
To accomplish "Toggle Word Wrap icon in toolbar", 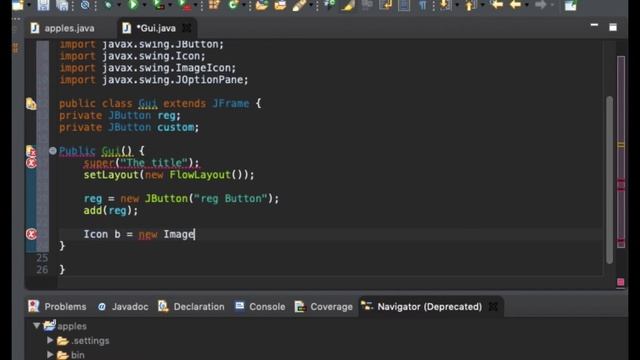I will pyautogui.click(x=385, y=5).
